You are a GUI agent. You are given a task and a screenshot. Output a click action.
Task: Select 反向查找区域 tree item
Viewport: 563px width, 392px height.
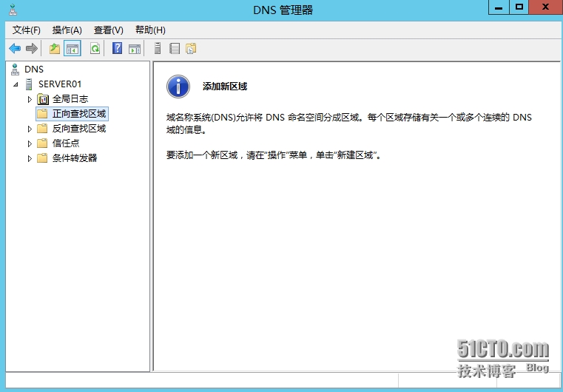(x=79, y=129)
